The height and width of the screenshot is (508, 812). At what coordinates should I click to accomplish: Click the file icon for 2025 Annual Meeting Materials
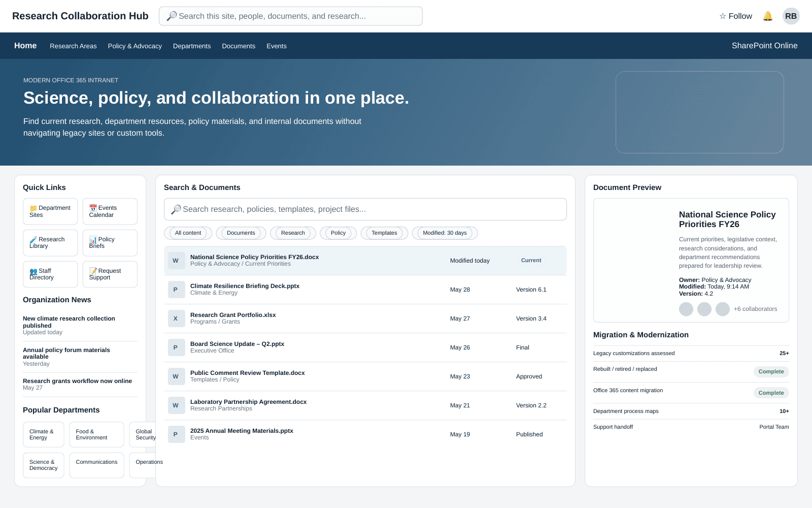(176, 434)
